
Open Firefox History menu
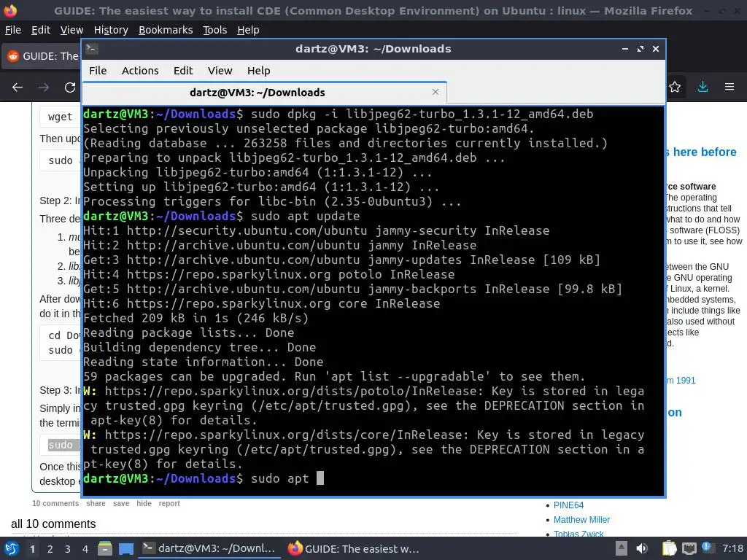click(x=111, y=30)
